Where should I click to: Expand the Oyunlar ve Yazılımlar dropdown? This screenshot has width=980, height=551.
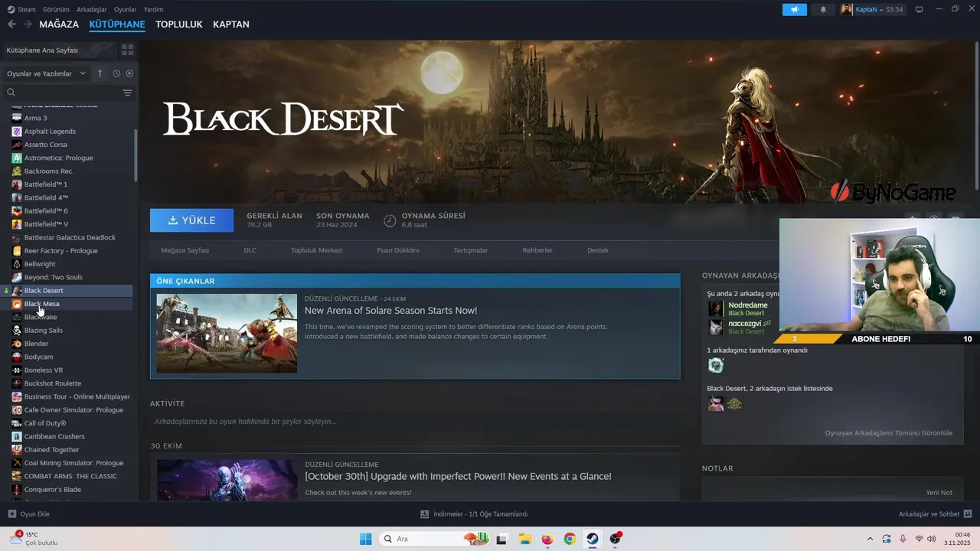tap(46, 73)
